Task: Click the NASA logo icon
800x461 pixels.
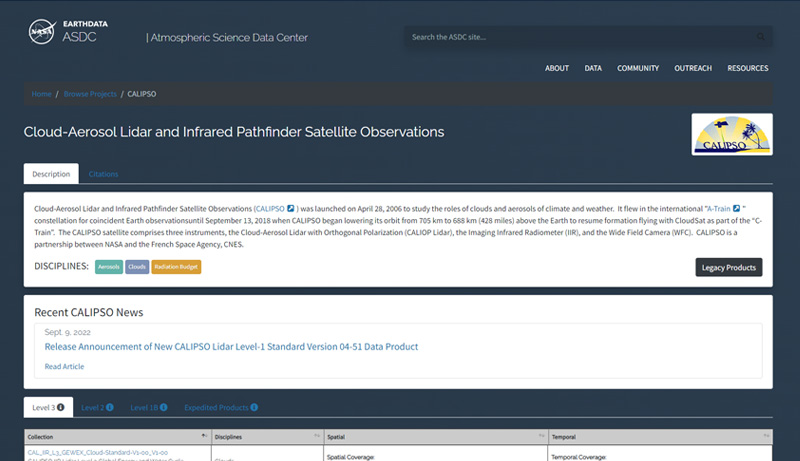Action: pos(42,32)
